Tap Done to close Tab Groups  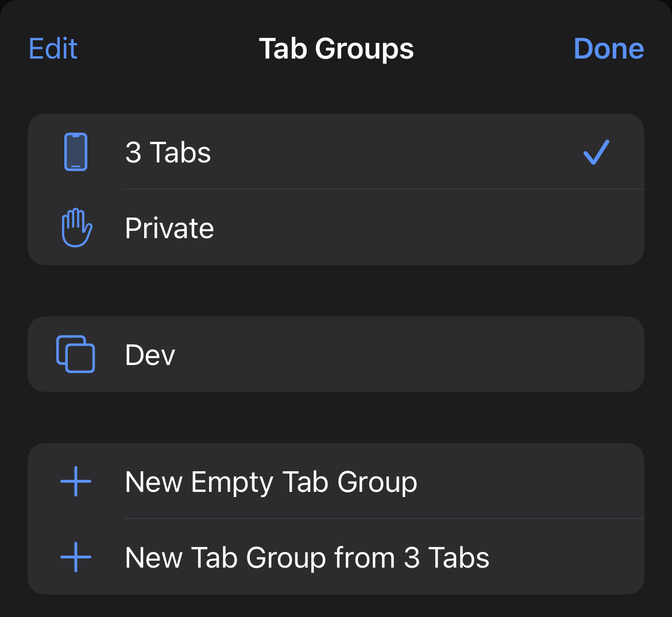coord(608,49)
